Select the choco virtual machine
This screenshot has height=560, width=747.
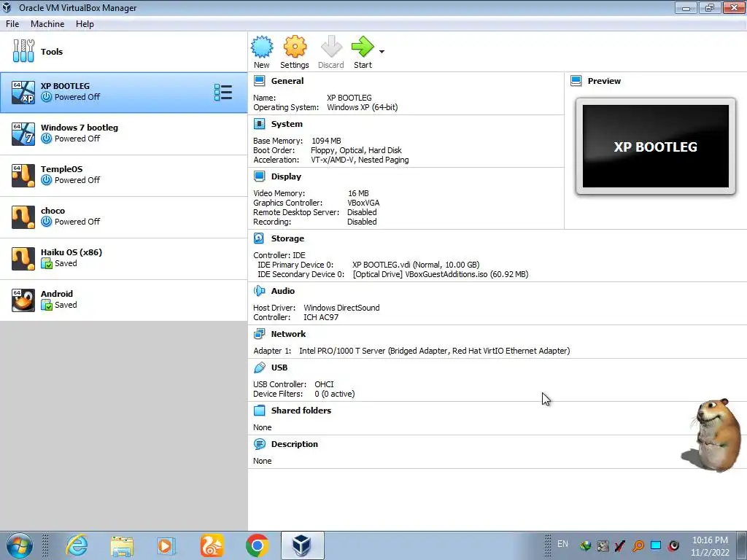coord(124,217)
